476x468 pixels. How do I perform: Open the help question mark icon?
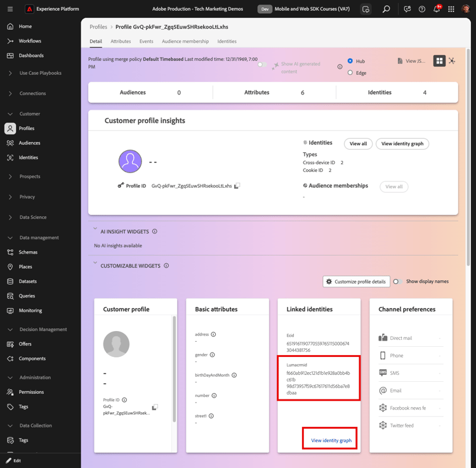point(421,9)
